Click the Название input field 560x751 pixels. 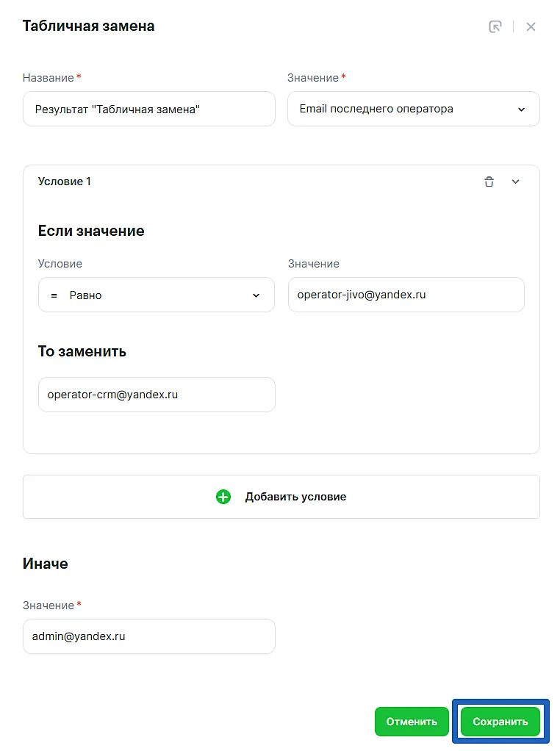pos(148,109)
